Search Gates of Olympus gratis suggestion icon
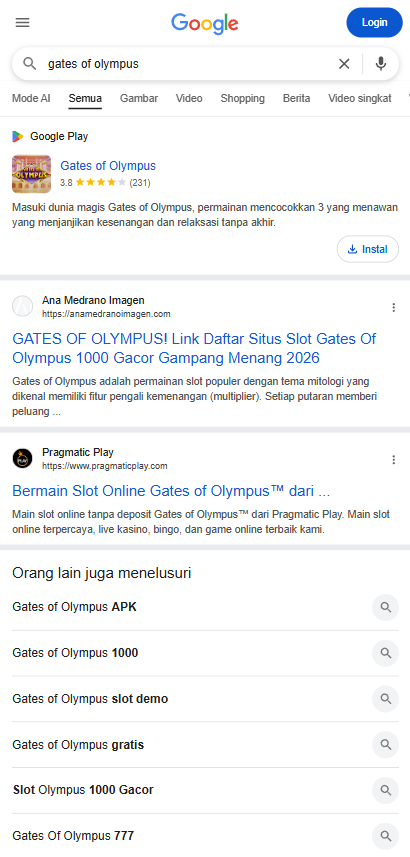410x857 pixels. tap(385, 744)
